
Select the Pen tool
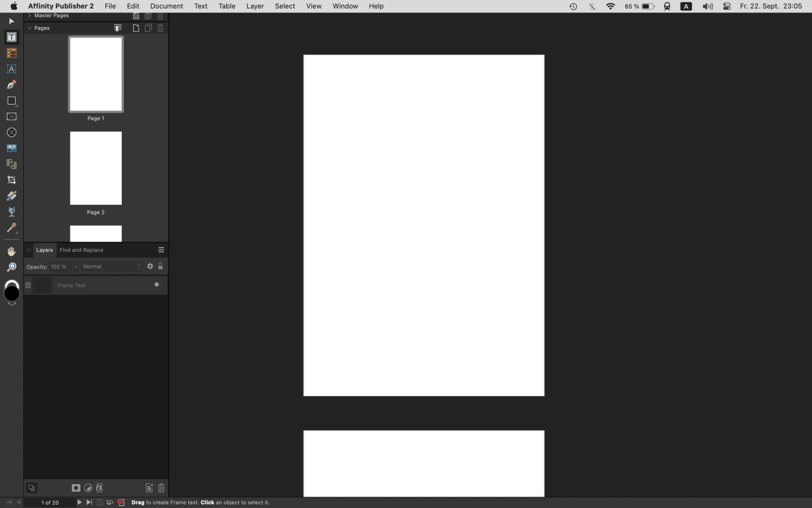11,84
